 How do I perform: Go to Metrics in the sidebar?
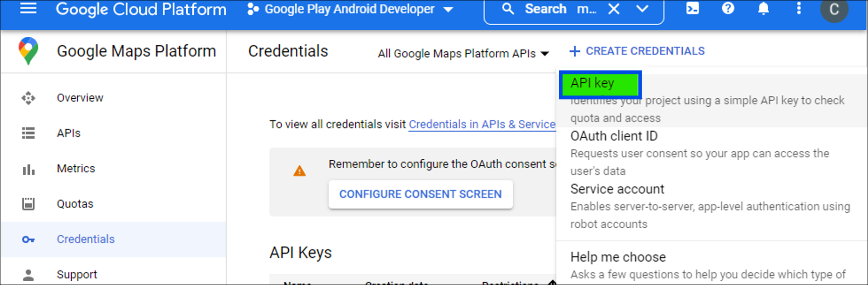coord(75,169)
